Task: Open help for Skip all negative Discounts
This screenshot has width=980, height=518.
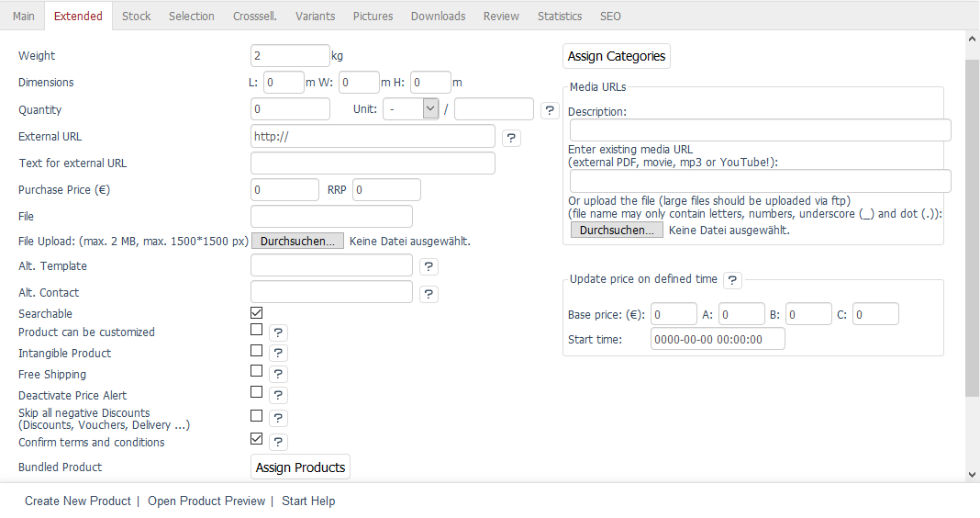Action: (x=278, y=419)
